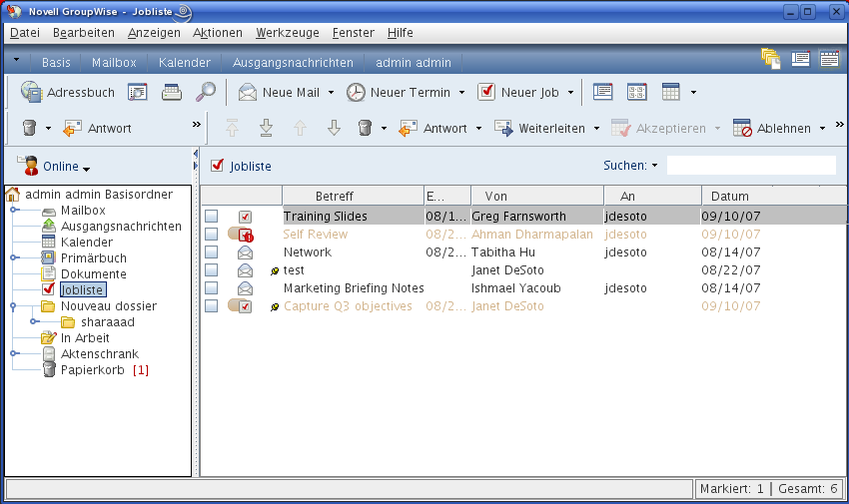Expand the Mailbox tree node
The image size is (849, 504).
15,210
